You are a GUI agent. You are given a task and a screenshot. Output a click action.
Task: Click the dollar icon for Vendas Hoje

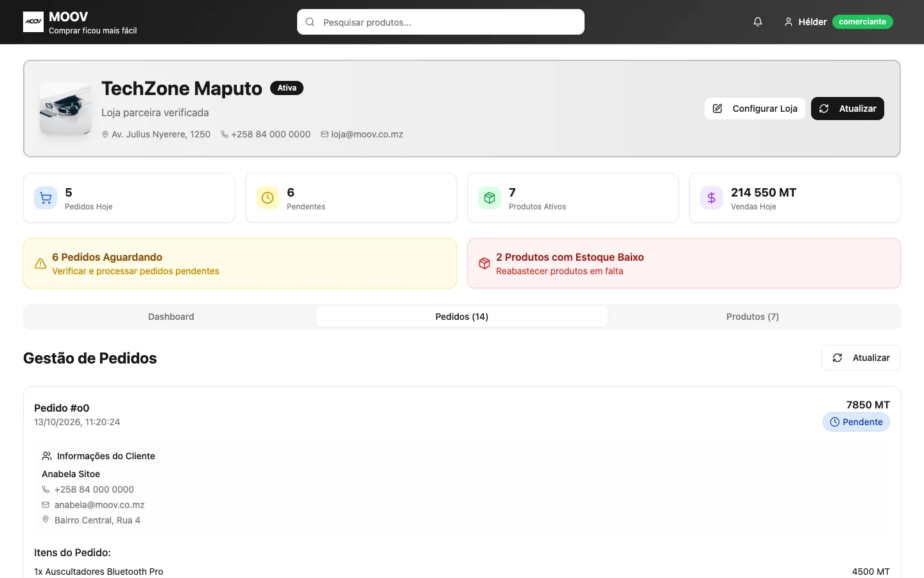point(712,198)
